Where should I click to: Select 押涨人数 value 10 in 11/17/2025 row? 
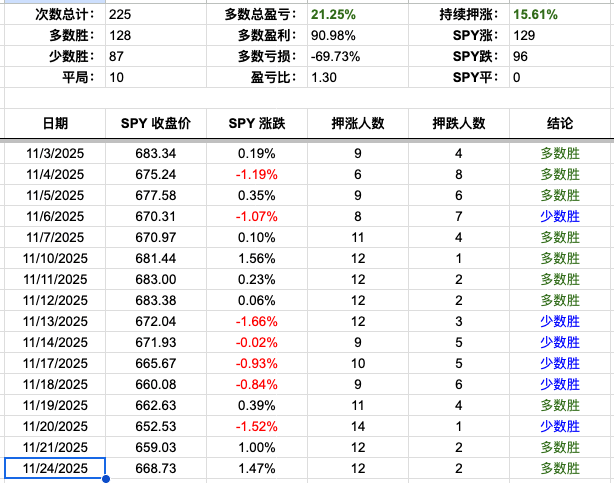358,363
